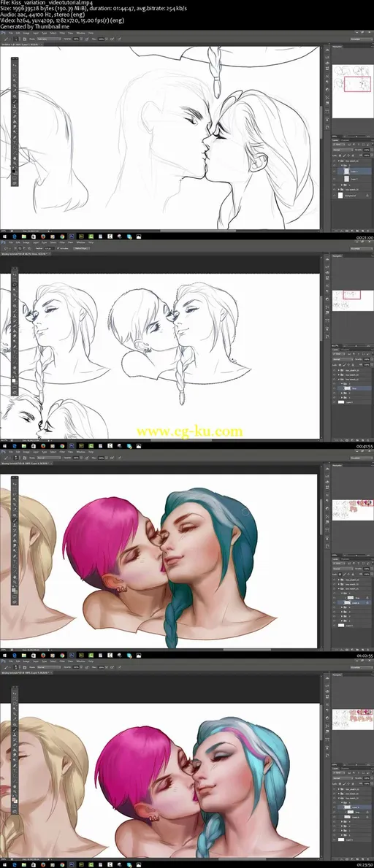The image size is (374, 868).
Task: Open Normal blending mode dropdown in 00:21:00 frame
Action: coord(343,150)
